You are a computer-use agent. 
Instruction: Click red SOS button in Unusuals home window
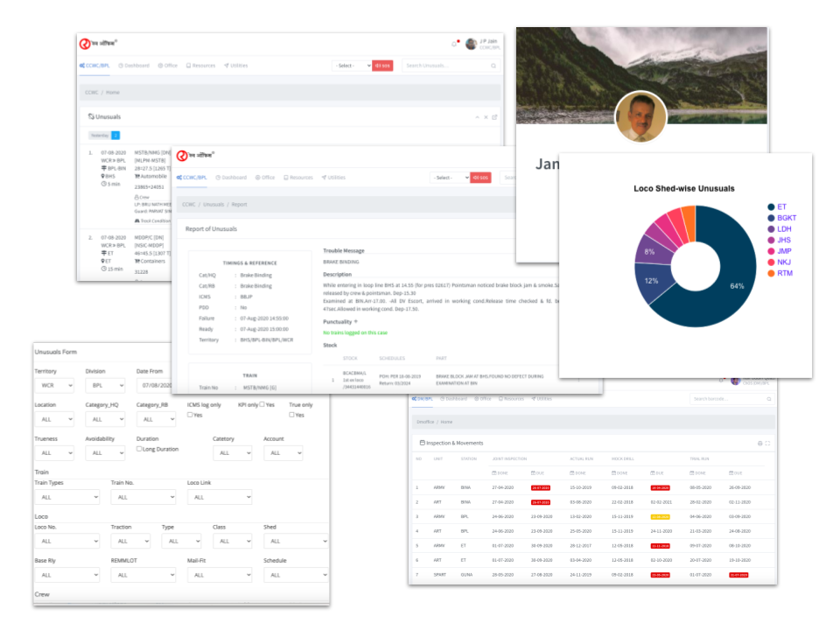pos(382,66)
